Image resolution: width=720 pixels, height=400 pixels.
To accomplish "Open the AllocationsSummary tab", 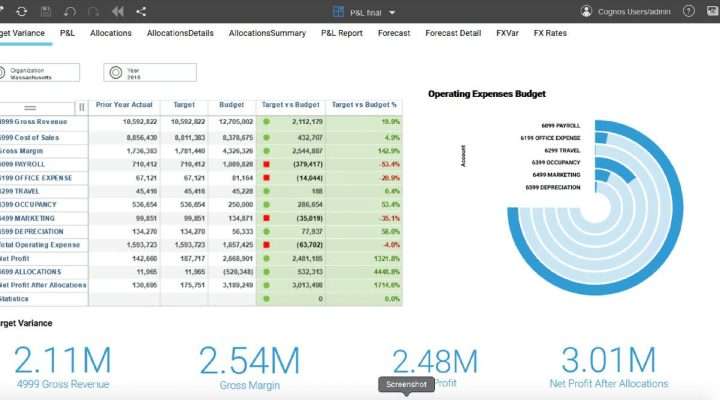I will click(x=267, y=33).
